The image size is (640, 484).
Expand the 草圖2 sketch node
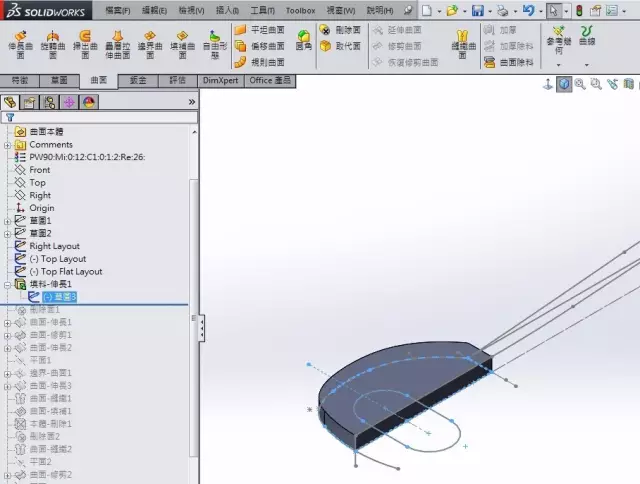(7, 234)
